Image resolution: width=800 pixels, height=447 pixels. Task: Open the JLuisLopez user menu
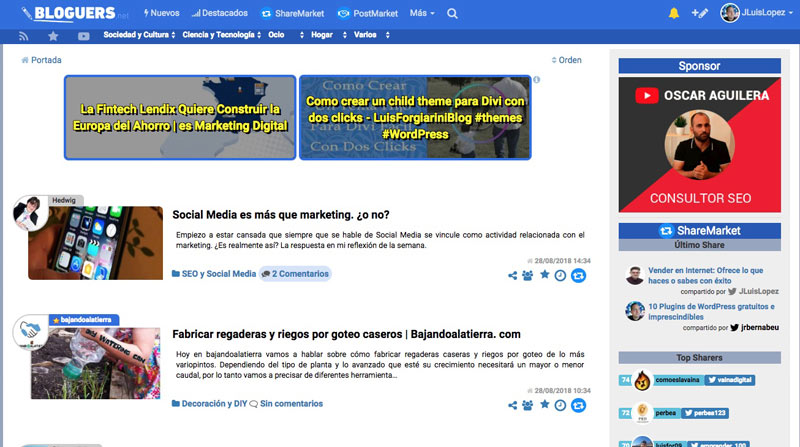[x=756, y=13]
